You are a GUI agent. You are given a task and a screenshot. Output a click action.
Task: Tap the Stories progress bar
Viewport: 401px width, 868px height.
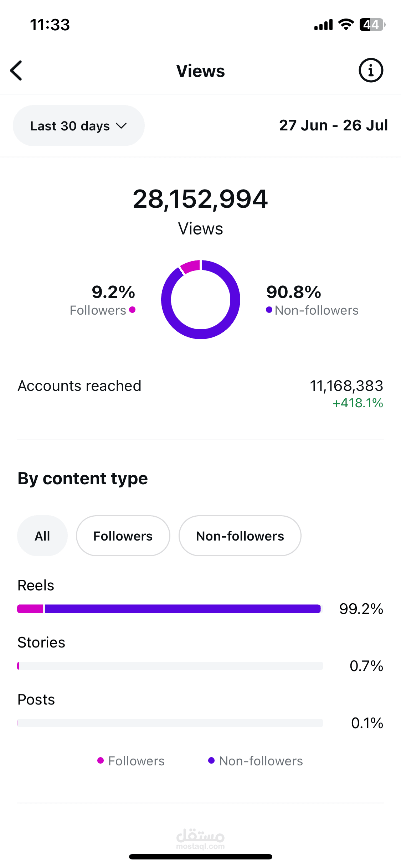click(170, 666)
